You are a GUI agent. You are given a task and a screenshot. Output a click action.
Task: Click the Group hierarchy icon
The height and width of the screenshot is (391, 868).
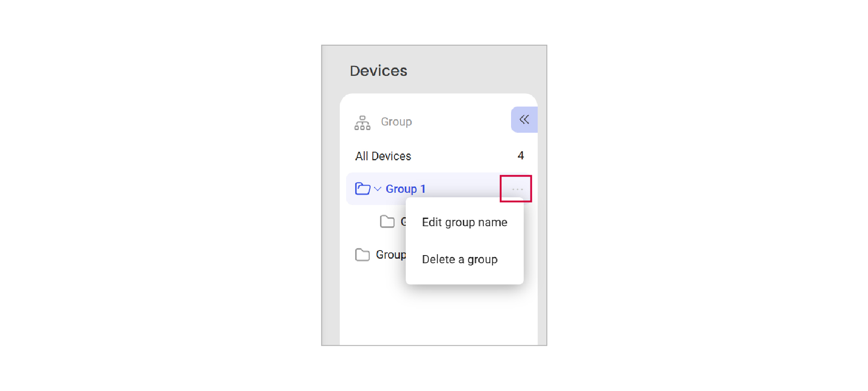click(x=362, y=122)
